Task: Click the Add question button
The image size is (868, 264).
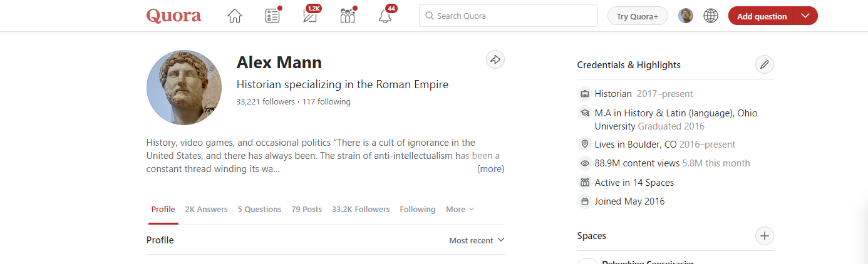Action: click(762, 16)
